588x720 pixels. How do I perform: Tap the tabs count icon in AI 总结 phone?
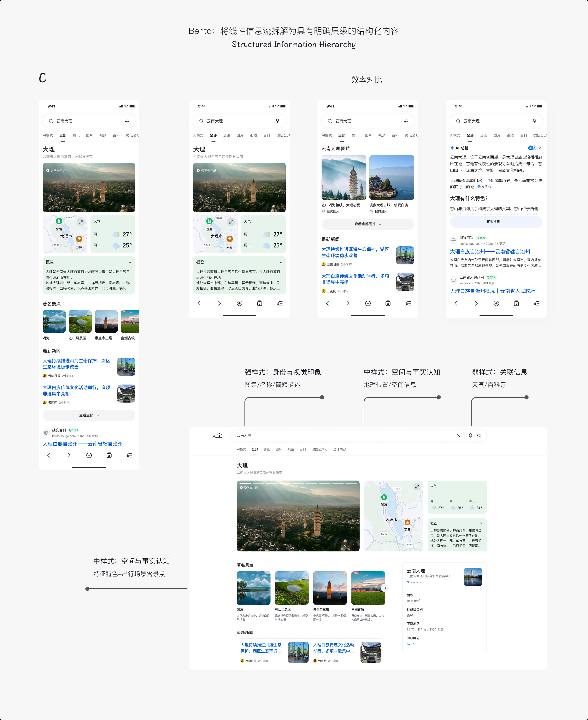(516, 303)
